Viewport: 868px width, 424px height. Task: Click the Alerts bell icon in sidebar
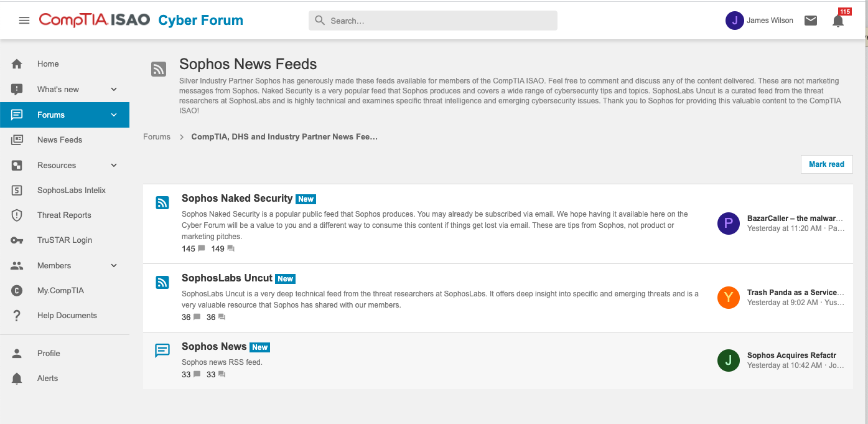coord(17,379)
